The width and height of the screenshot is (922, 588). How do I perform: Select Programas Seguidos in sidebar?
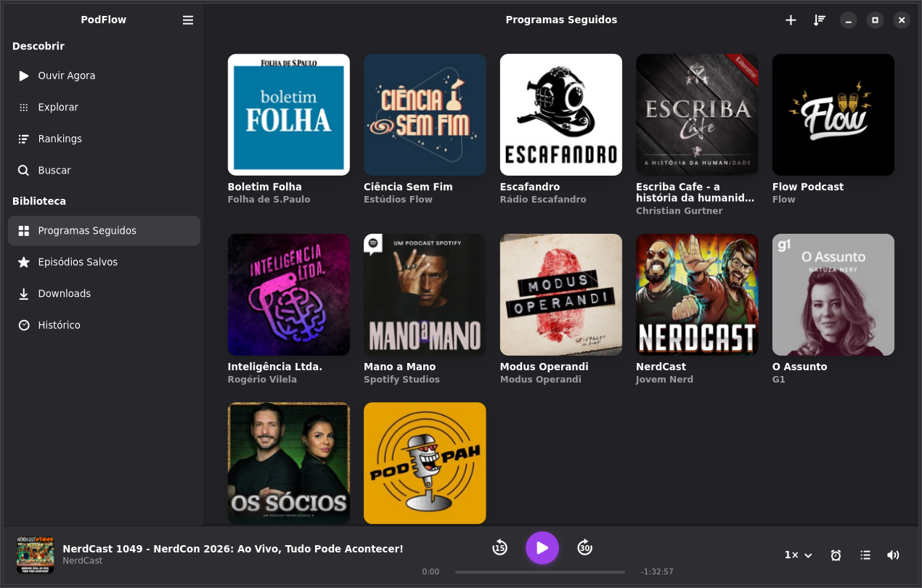pos(104,231)
